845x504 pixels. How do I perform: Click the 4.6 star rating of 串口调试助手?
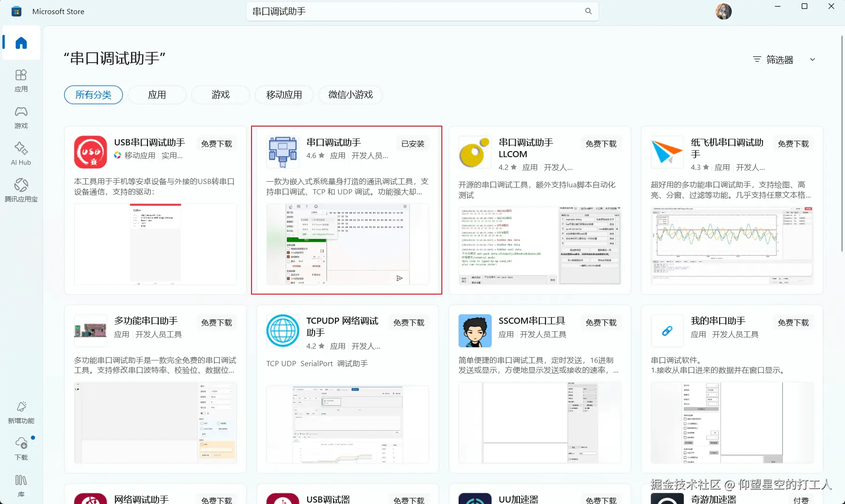tap(316, 156)
